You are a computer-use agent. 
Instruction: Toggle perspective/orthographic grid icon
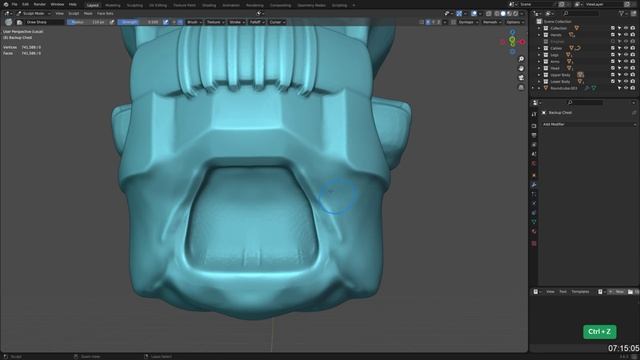click(521, 87)
